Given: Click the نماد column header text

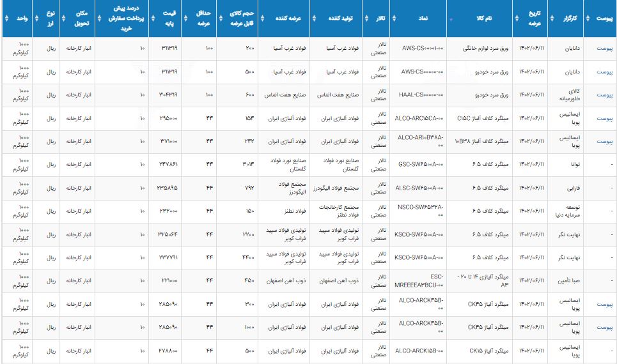Looking at the screenshot, I should (423, 19).
